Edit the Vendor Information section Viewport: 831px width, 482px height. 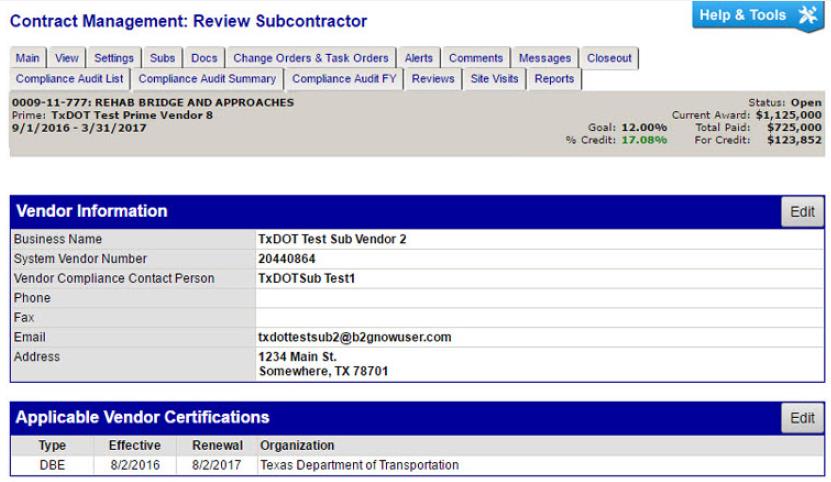pyautogui.click(x=803, y=212)
